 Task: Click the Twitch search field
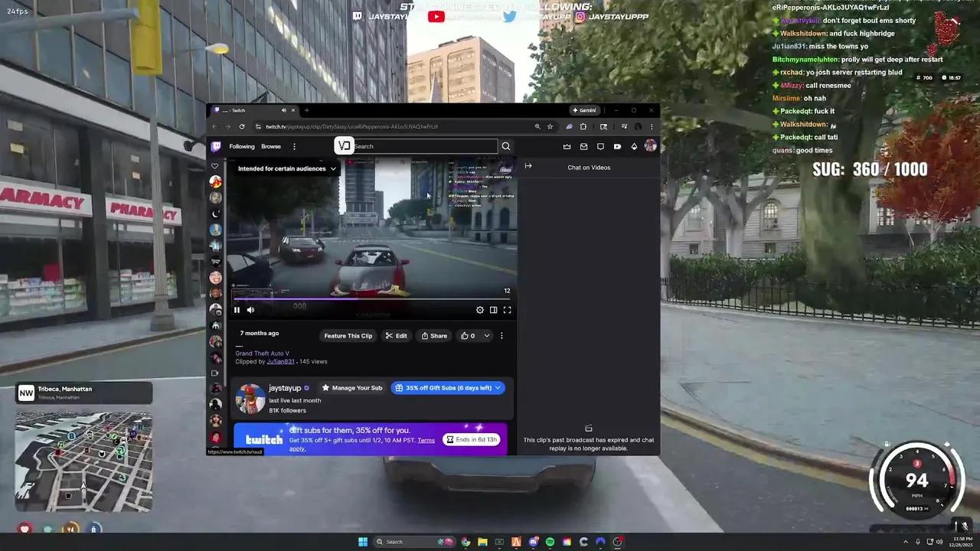pos(421,146)
